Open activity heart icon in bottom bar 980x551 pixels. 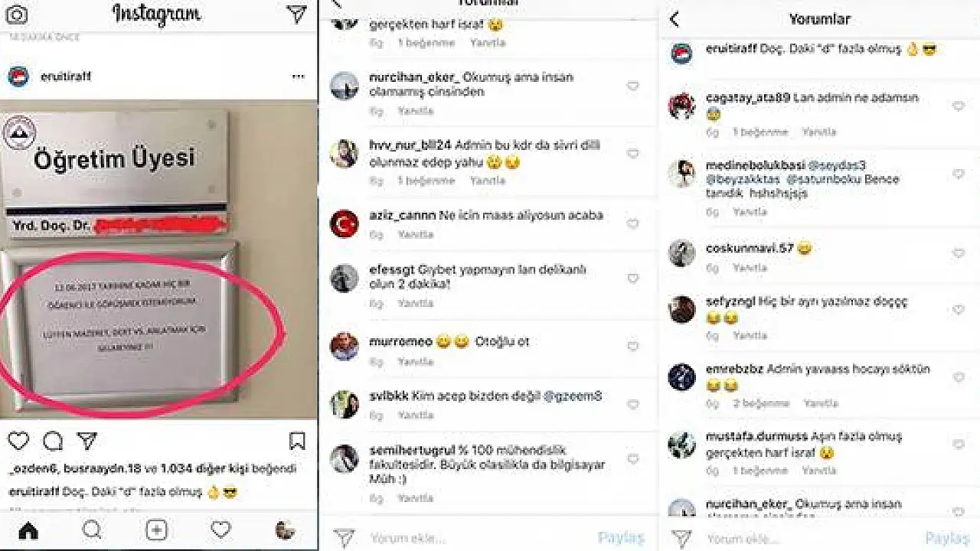click(220, 530)
